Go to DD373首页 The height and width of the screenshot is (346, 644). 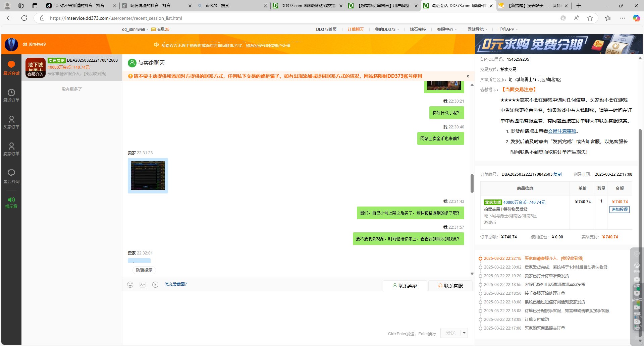pos(326,30)
